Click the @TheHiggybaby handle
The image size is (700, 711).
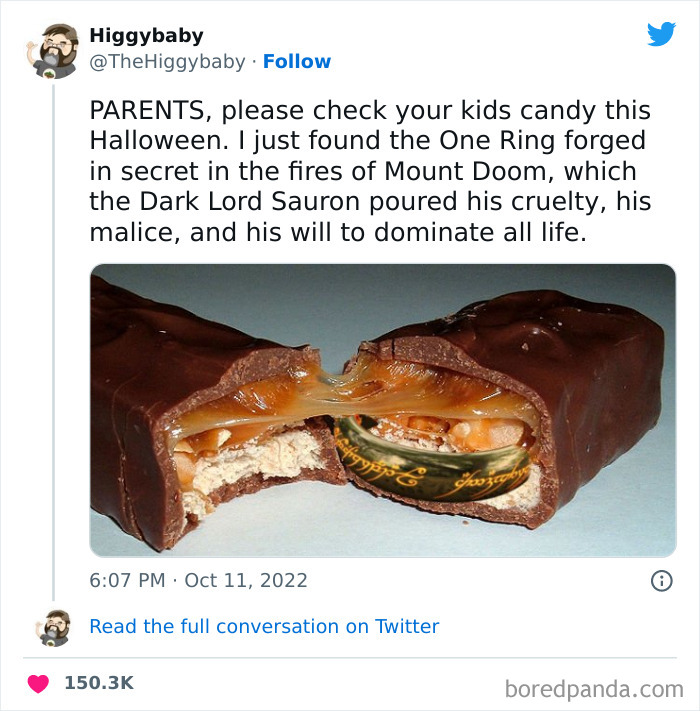click(167, 62)
